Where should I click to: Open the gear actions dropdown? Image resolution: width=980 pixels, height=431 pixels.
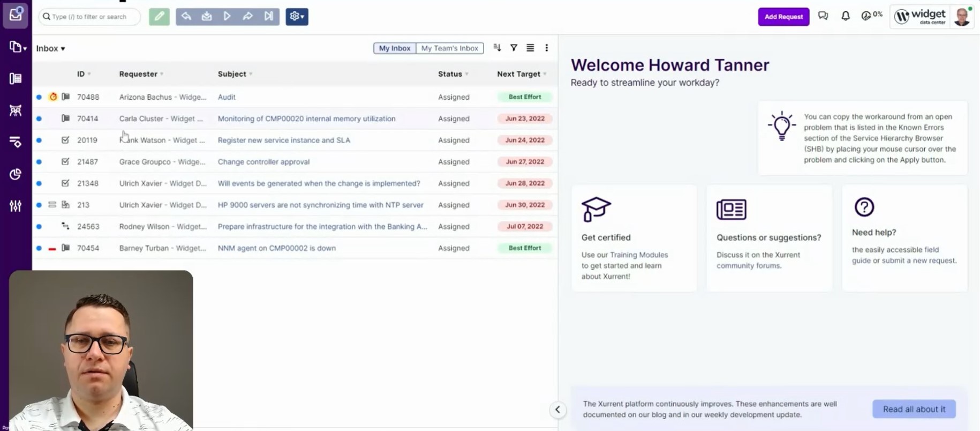click(297, 17)
